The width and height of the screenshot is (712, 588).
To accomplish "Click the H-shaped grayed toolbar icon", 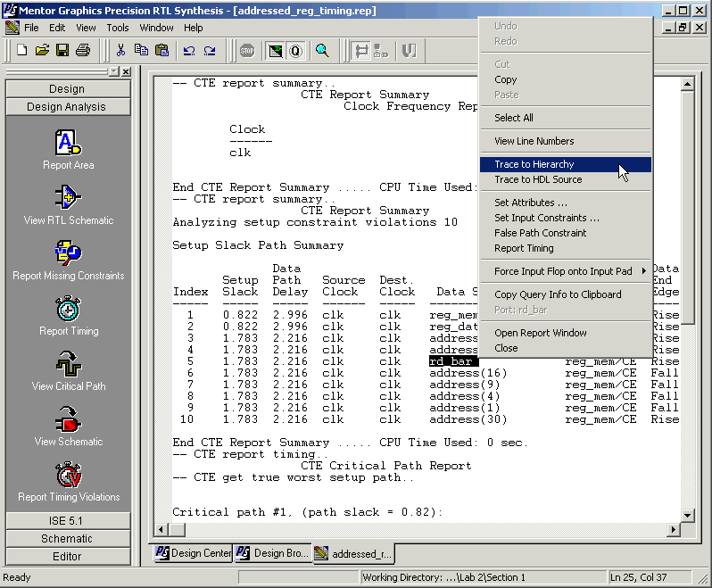I will point(361,50).
